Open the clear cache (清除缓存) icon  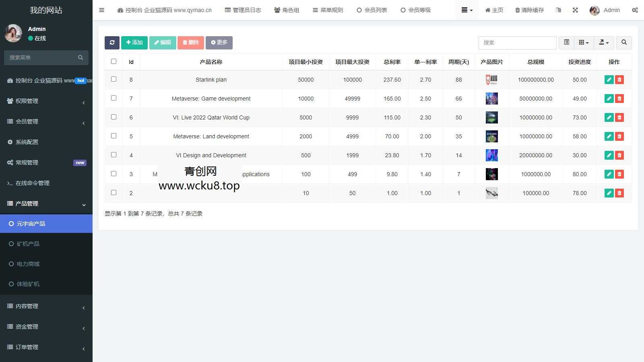529,10
